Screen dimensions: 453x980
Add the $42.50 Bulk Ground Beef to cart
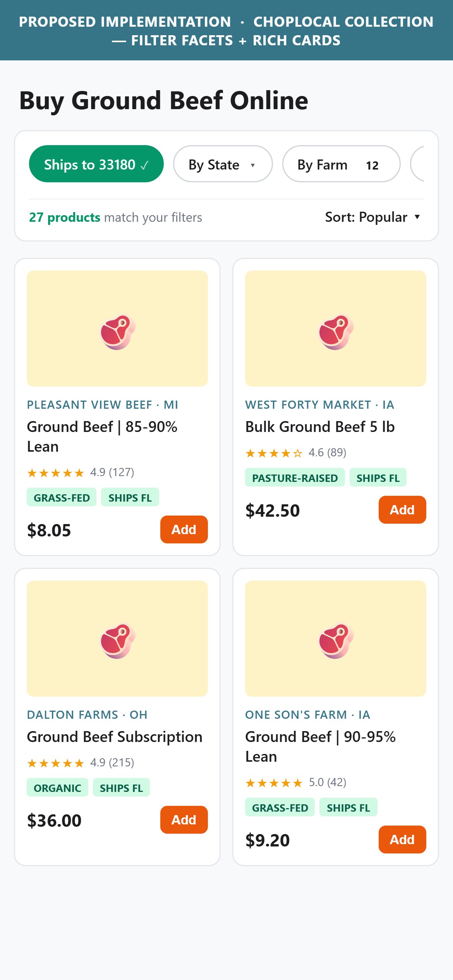tap(402, 510)
